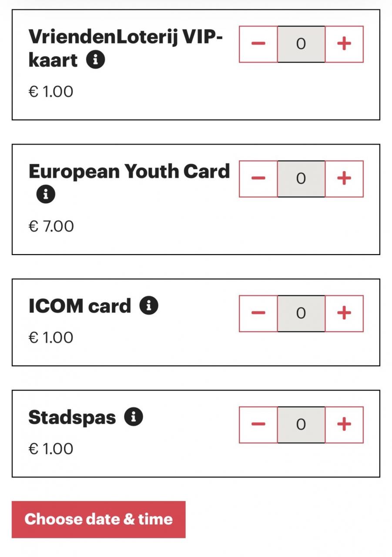The image size is (392, 557).
Task: Add one European Youth Card ticket
Action: (344, 178)
